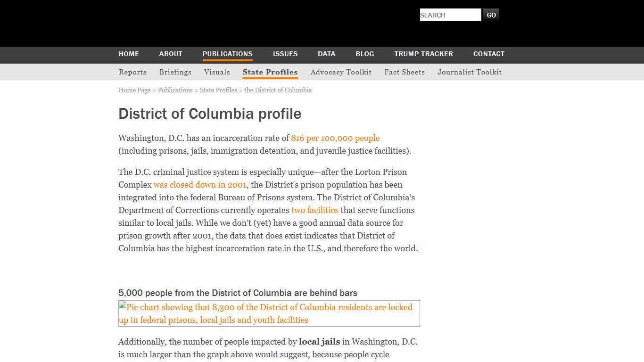Select the Reports subnavigation link

(132, 72)
